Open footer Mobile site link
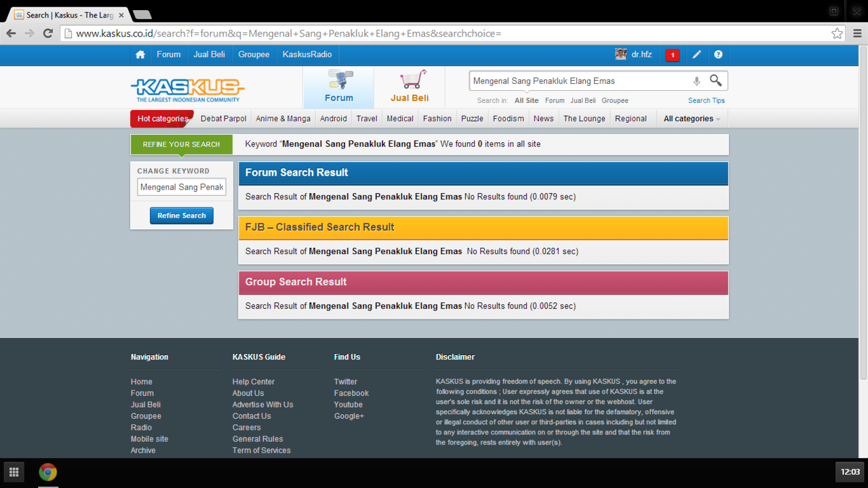Screen dimensions: 868x488 (149, 439)
